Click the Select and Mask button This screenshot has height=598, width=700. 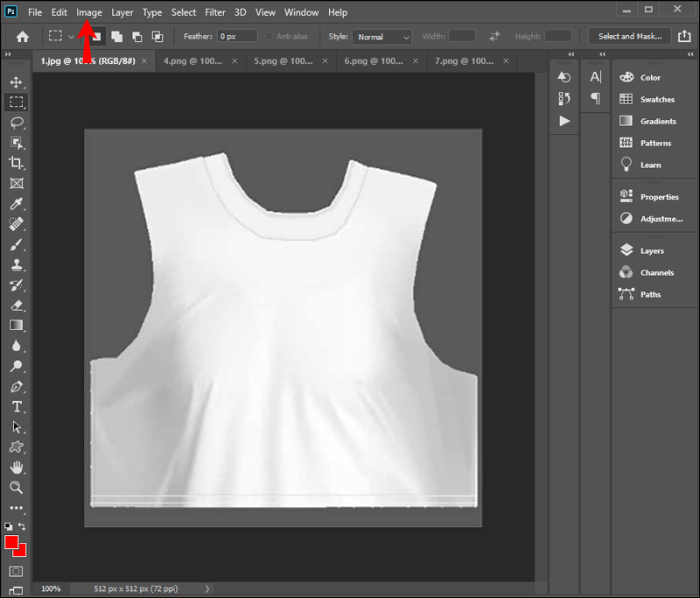click(629, 36)
